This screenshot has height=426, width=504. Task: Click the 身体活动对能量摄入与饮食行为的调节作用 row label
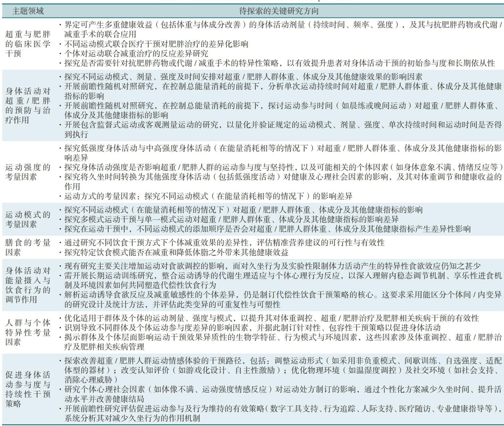(x=28, y=285)
